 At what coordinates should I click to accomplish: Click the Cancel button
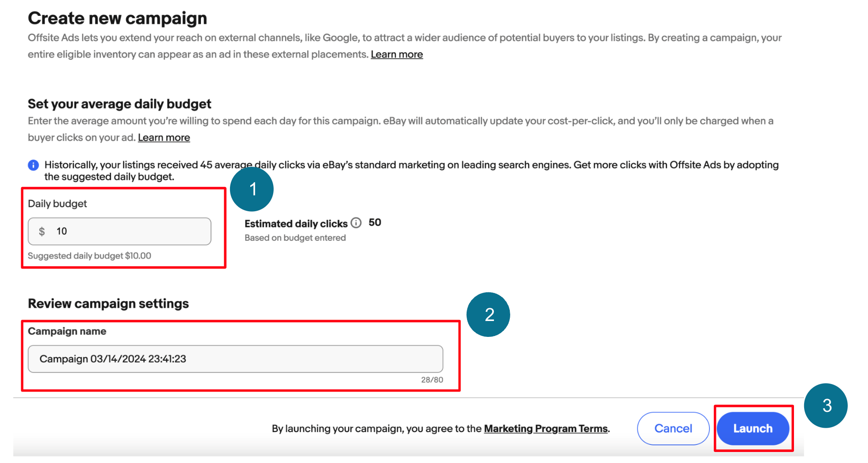(x=673, y=428)
